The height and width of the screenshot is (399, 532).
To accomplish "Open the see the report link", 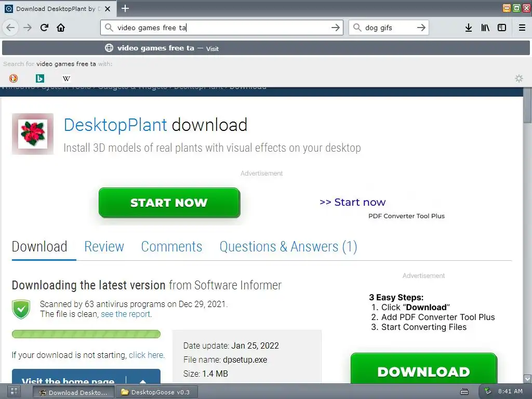I will (x=126, y=314).
